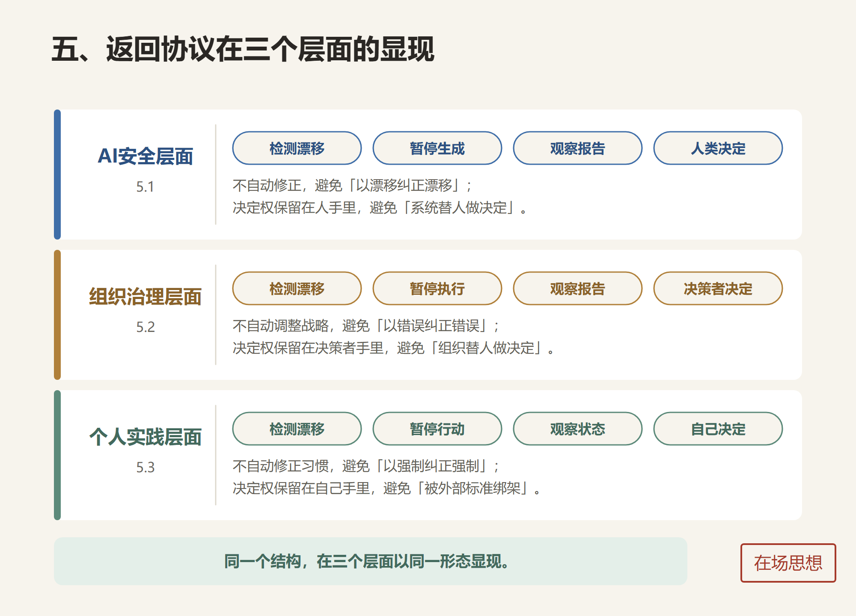Viewport: 856px width, 616px height.
Task: Click the 暂停执行 pill
Action: tap(437, 288)
